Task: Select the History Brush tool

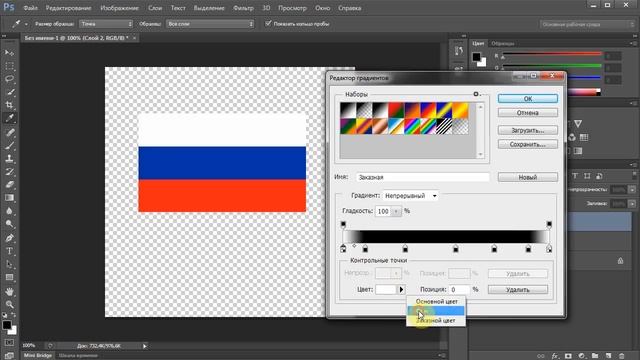Action: tap(9, 171)
